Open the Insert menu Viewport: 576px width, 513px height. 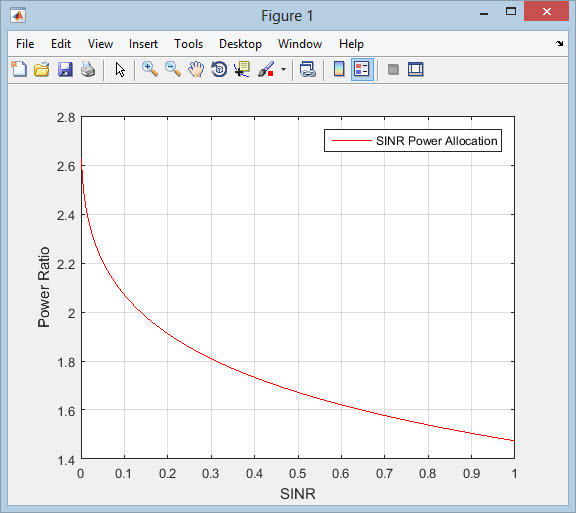click(x=143, y=44)
